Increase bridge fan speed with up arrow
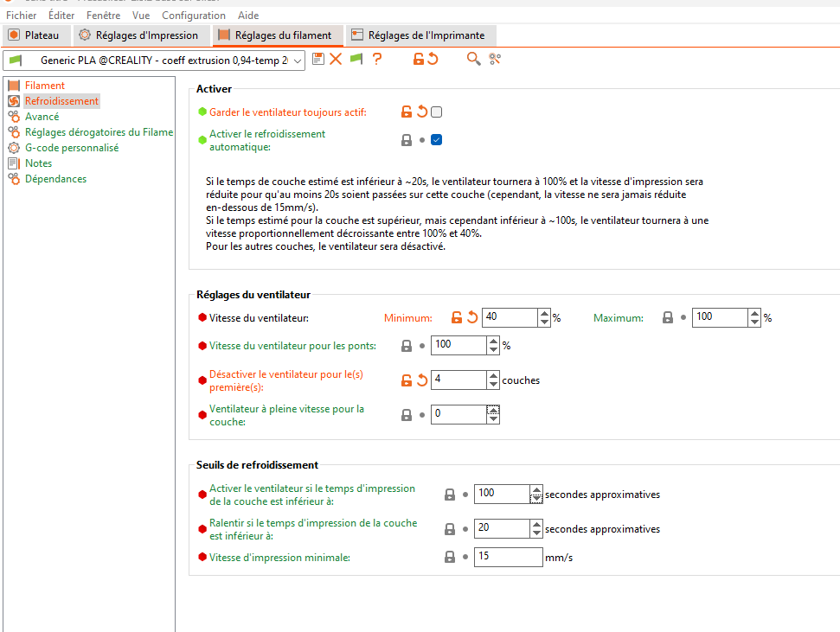 [493, 342]
